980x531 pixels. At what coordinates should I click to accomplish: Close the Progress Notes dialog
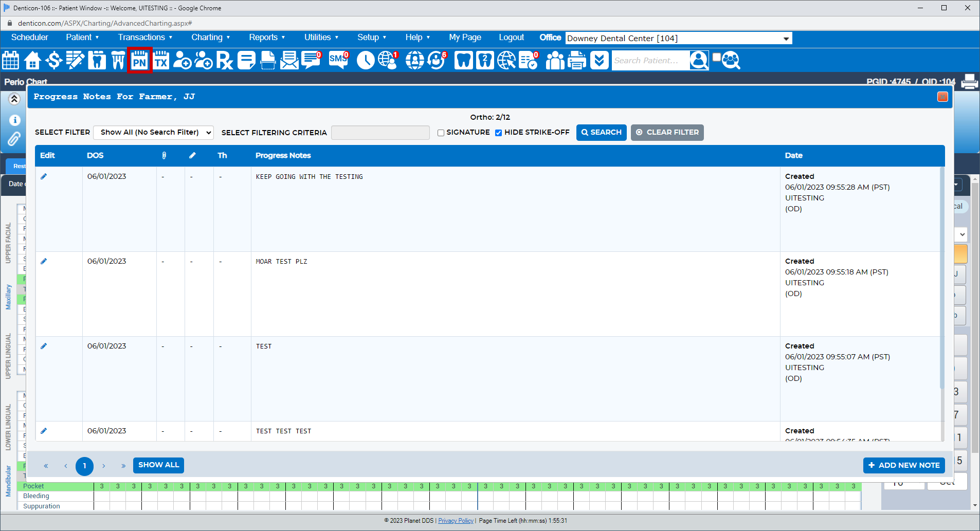(942, 97)
